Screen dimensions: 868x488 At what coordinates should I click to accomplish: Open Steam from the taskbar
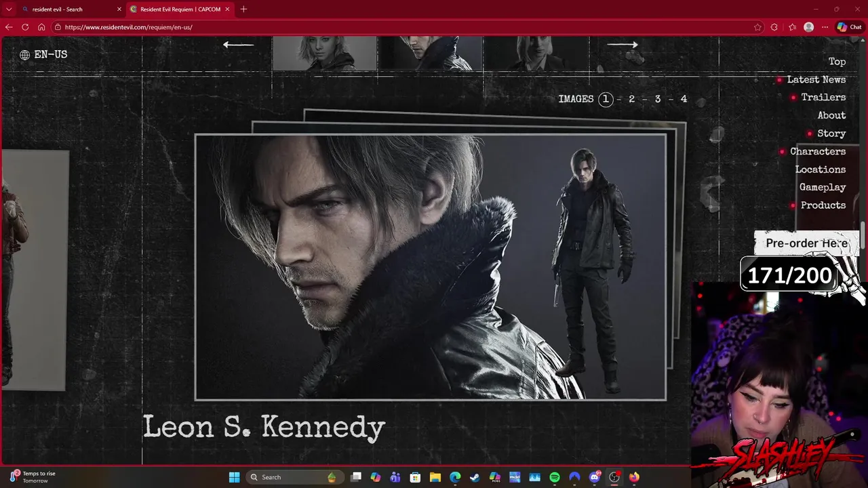tap(475, 477)
